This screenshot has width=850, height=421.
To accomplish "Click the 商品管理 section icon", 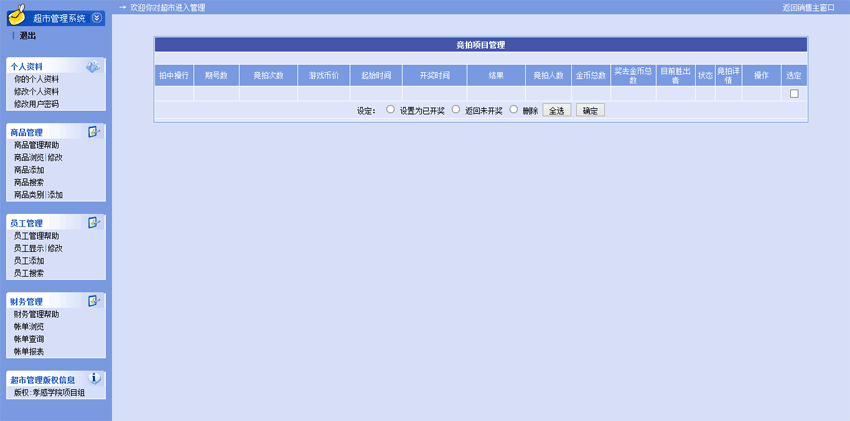I will 94,132.
